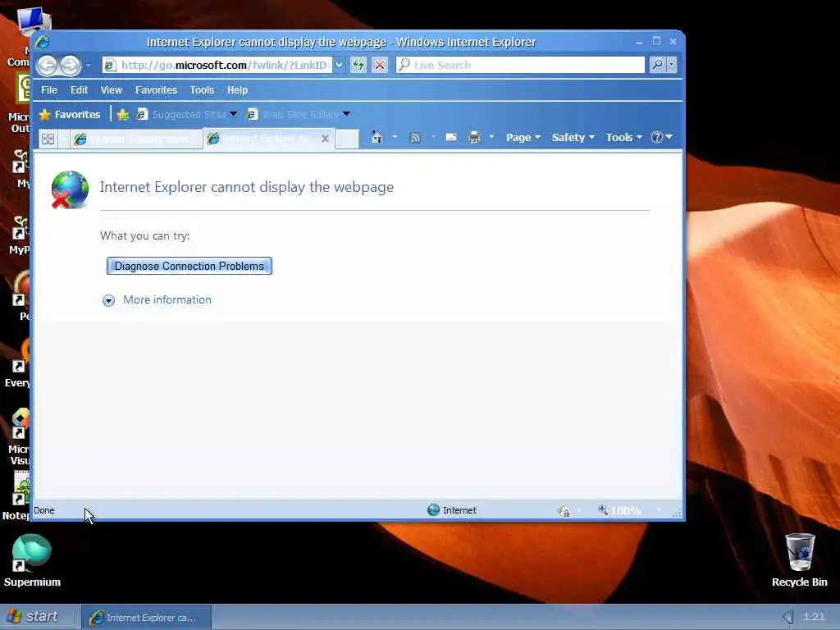Click the Internet zone globe in status bar

(x=433, y=510)
